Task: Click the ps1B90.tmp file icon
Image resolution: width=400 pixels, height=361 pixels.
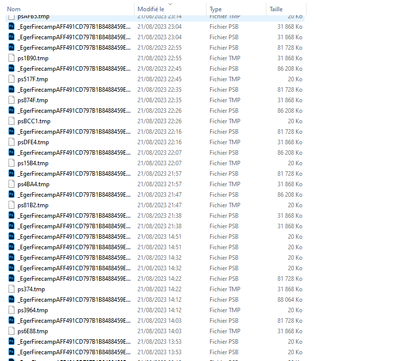Action: click(x=12, y=58)
